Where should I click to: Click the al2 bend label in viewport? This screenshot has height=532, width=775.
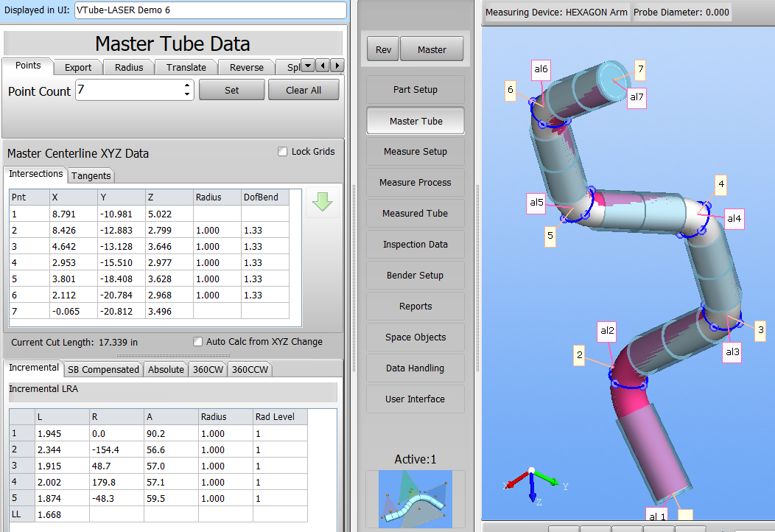(x=607, y=332)
